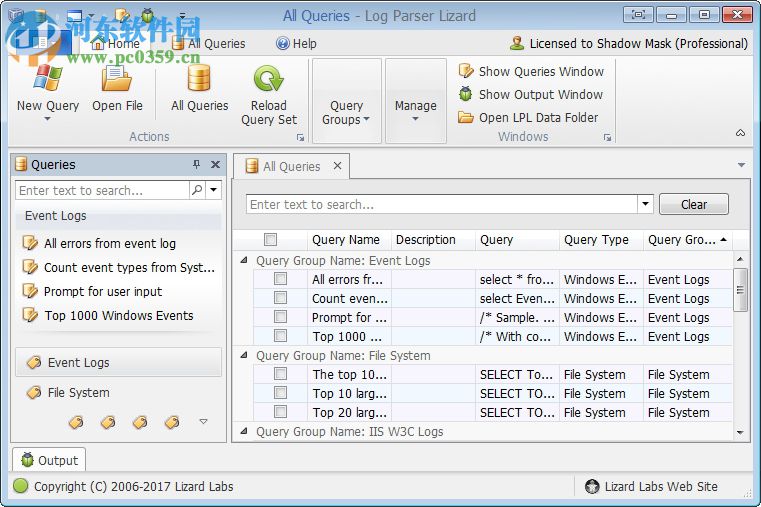Check the 'Count even...' row checkbox
The width and height of the screenshot is (761, 507).
[x=281, y=297]
